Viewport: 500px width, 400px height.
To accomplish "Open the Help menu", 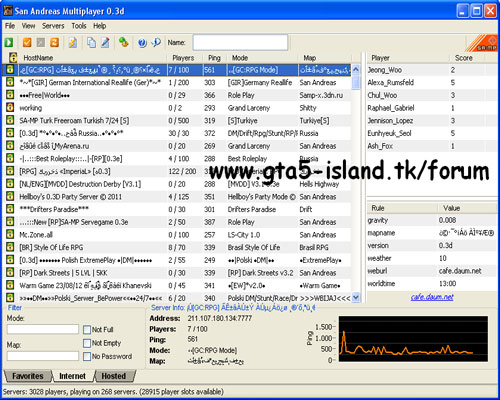I will (x=100, y=26).
